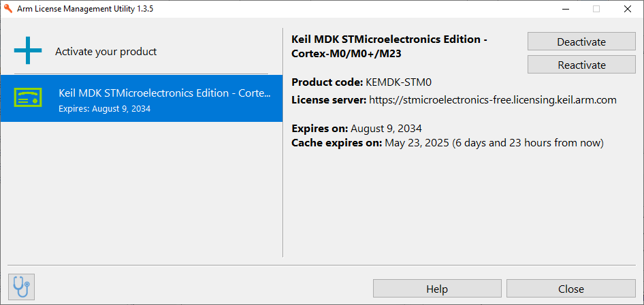
Task: Click the green license certificate icon
Action: (x=28, y=98)
